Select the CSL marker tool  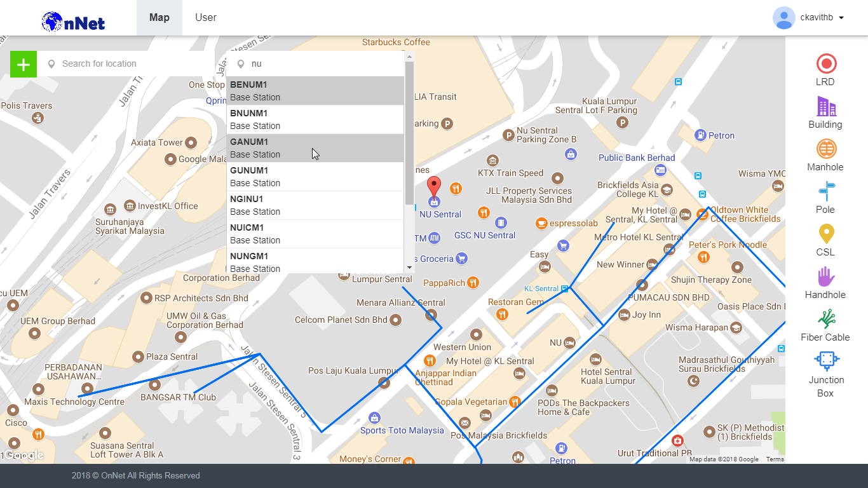[826, 234]
